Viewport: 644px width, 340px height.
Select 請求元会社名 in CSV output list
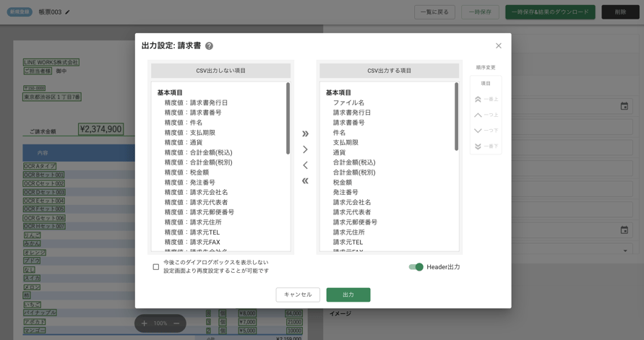click(352, 202)
